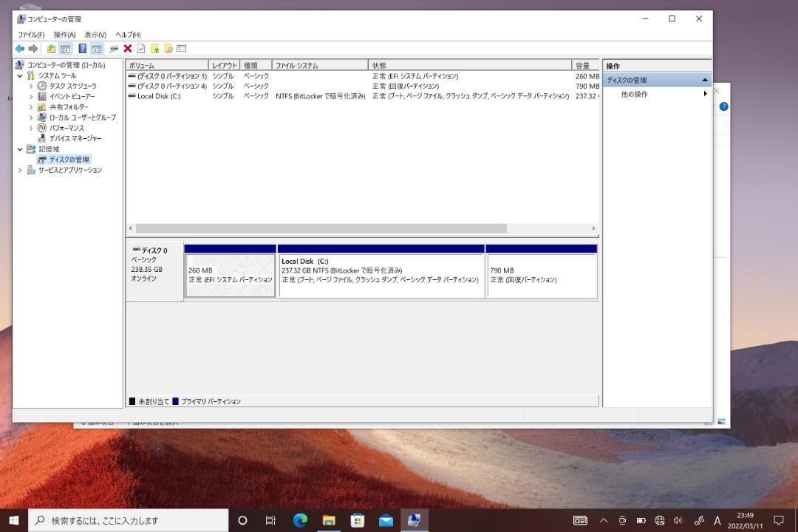Select the ディスク 0 disk label box

(154, 271)
